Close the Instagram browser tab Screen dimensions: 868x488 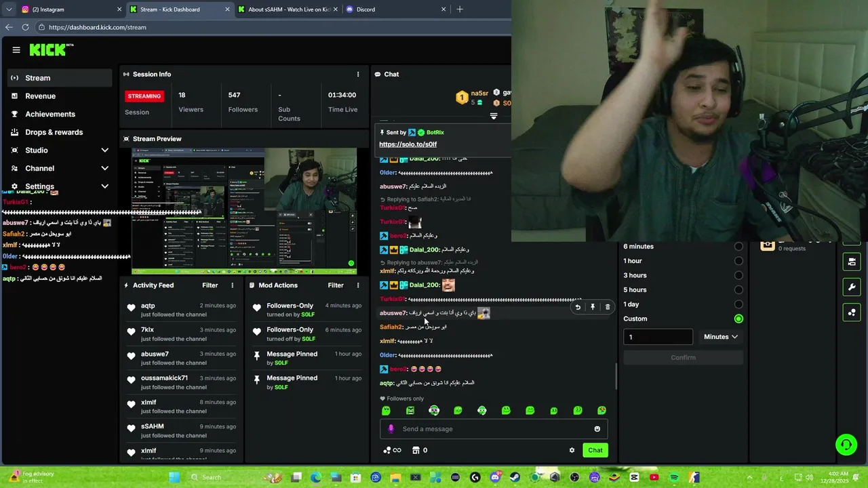[119, 9]
